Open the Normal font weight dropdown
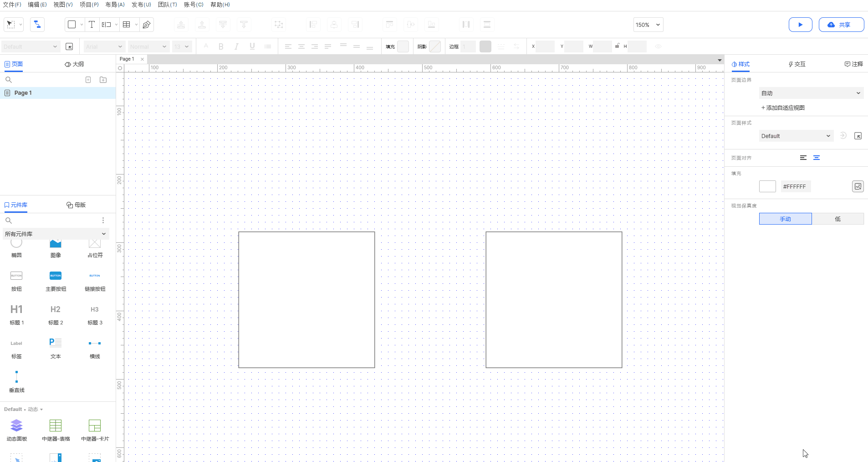The height and width of the screenshot is (462, 868). (x=148, y=46)
